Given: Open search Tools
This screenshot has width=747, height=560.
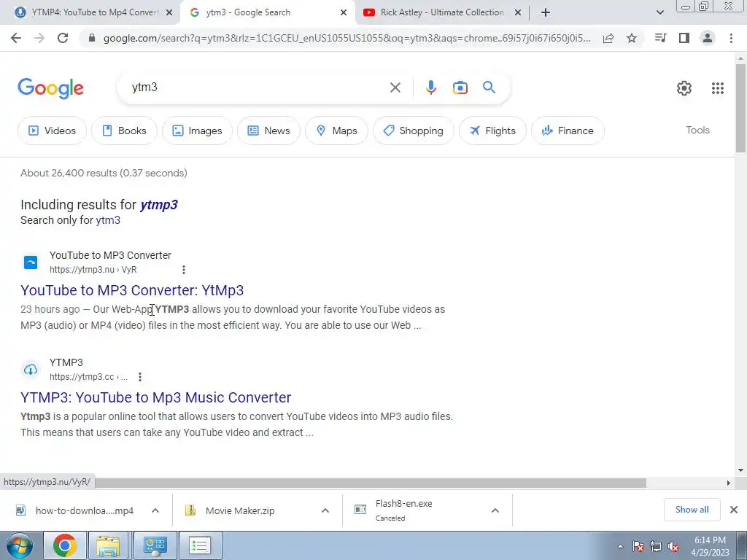Looking at the screenshot, I should pos(697,130).
